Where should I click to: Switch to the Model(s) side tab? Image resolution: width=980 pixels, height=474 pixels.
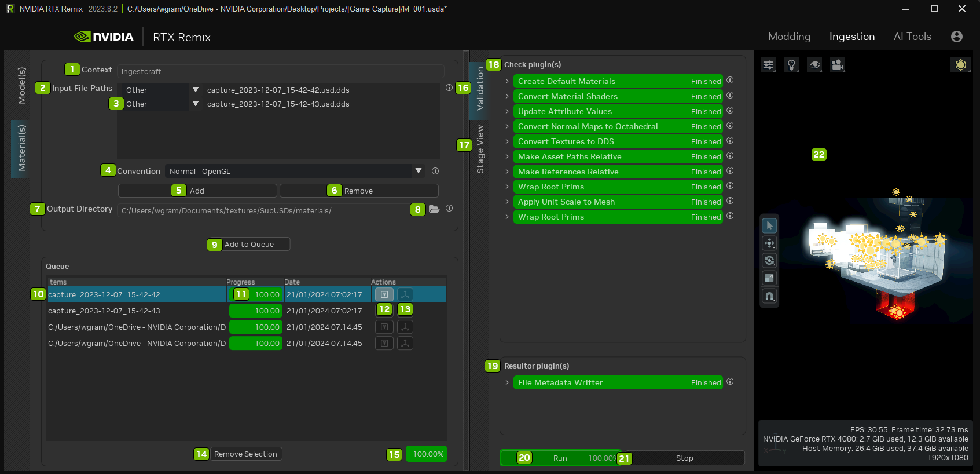[x=21, y=85]
